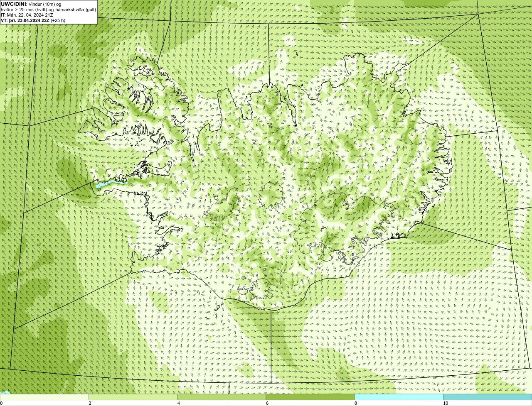Screen dimensions: 532x406
Task: Select the 6–8 dark green color bar segment
Action: point(310,397)
